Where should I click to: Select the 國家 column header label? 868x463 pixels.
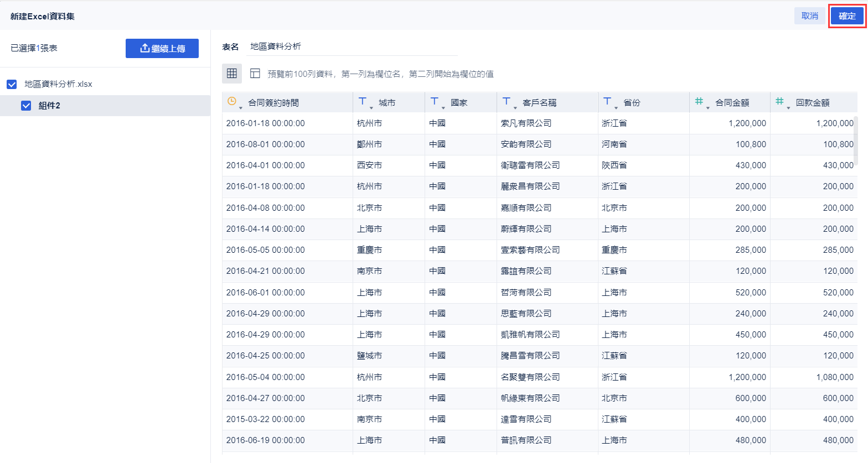pos(459,103)
